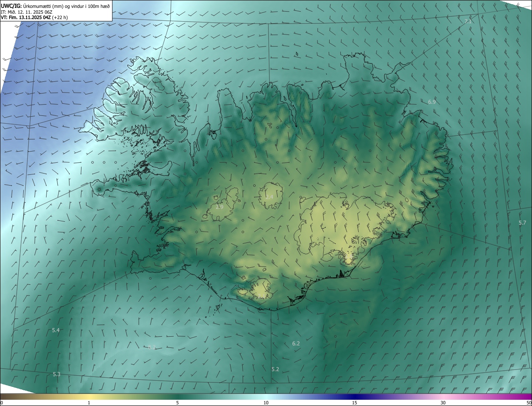The width and height of the screenshot is (532, 406).
Task: Click the map title "Úrkomumætti (mm) og vindur í 100m hæð"
Action: pos(66,5)
